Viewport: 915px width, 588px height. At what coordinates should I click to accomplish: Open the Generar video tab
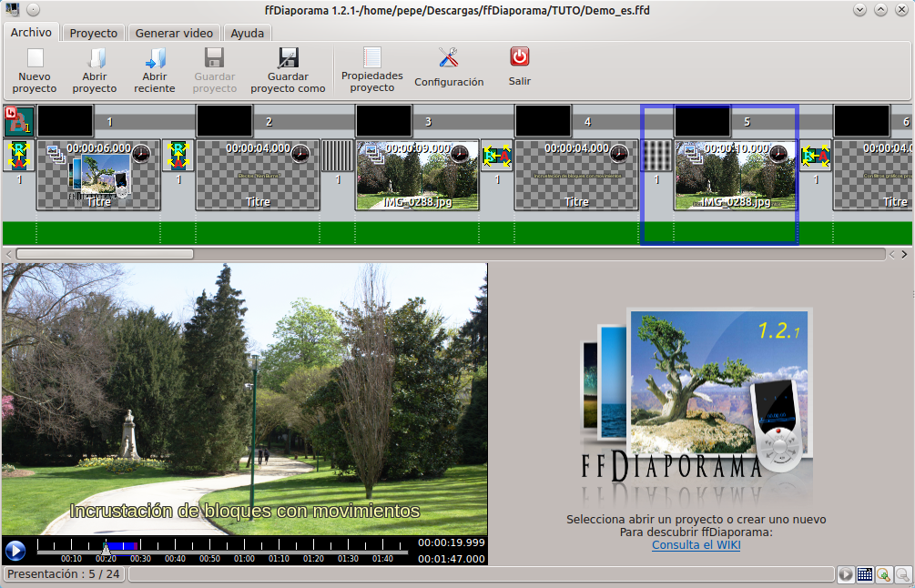(x=174, y=33)
